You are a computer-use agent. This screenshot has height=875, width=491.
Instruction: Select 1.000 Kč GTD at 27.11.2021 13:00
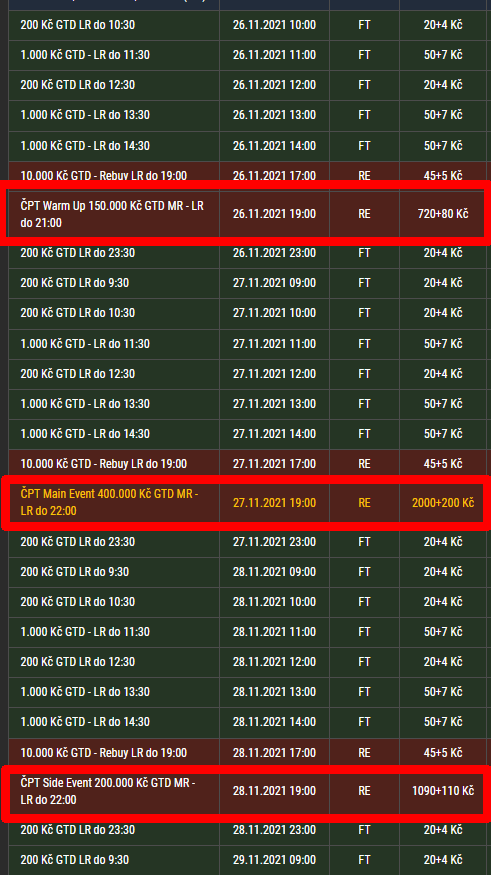(247, 403)
